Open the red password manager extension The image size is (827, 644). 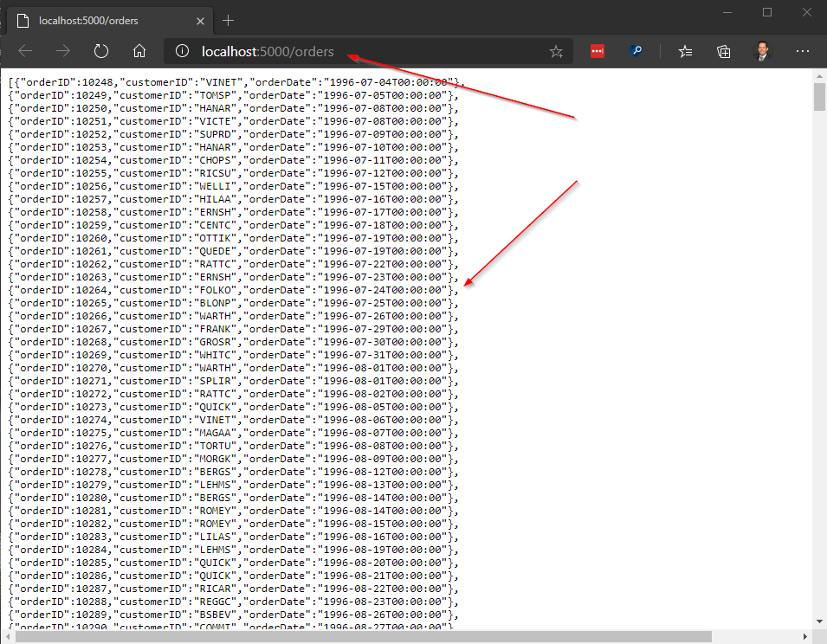(x=597, y=51)
